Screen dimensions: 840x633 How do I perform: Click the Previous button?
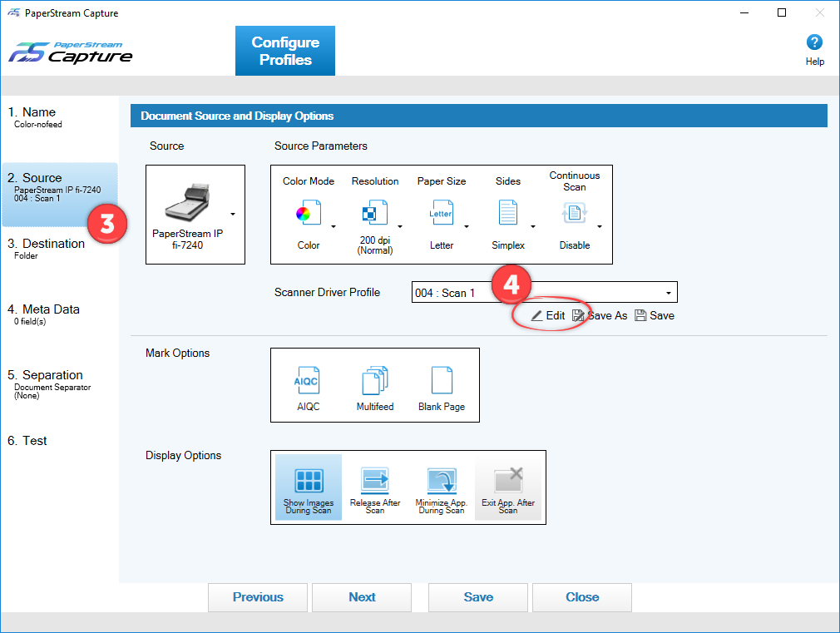click(258, 597)
